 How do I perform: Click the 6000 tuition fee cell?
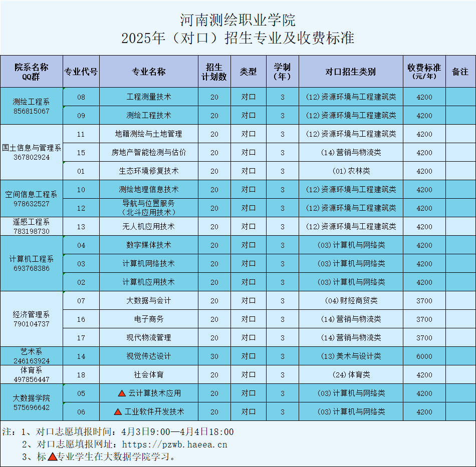(424, 356)
